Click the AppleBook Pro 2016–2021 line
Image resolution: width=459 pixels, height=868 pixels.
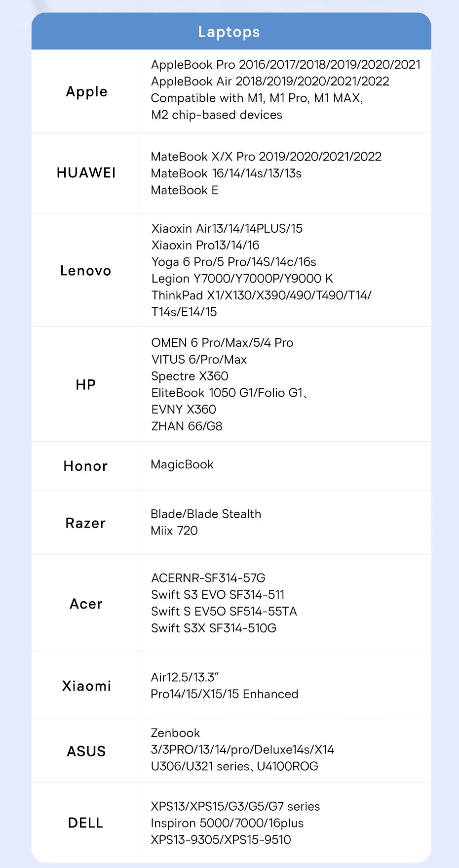pos(286,65)
